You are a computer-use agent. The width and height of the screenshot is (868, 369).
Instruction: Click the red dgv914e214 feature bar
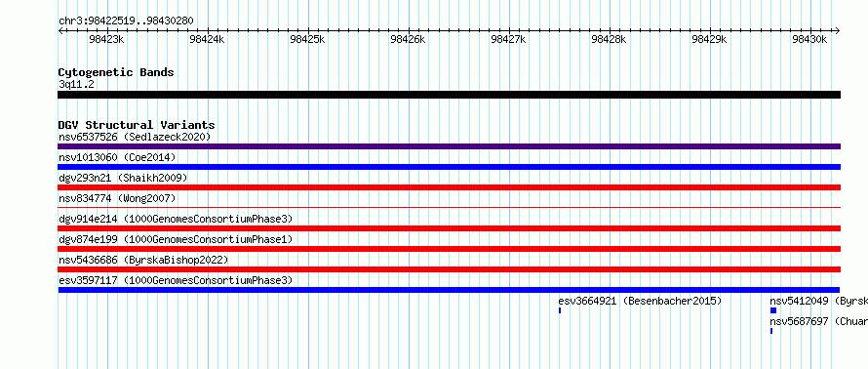449,228
